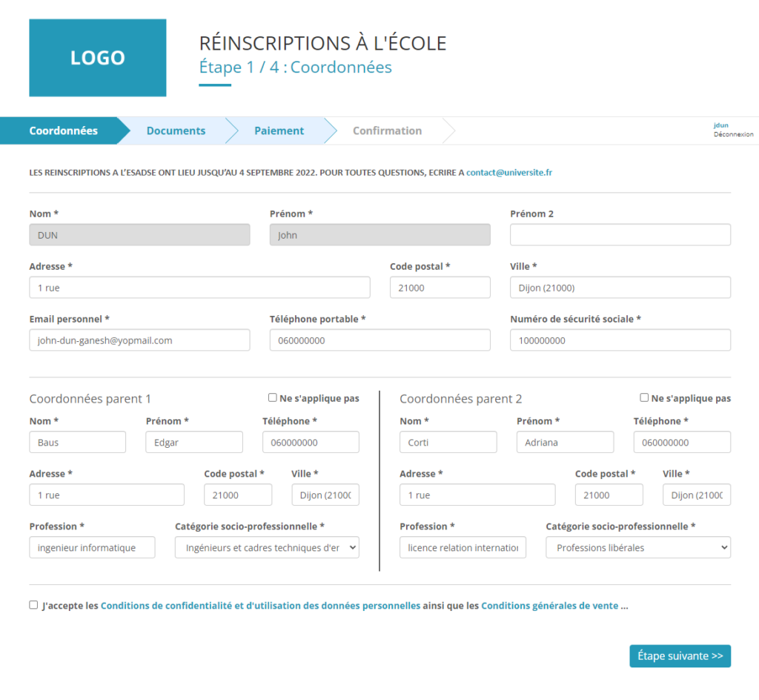Image resolution: width=759 pixels, height=700 pixels.
Task: Click Profession field ingenieur informatique
Action: click(x=93, y=547)
